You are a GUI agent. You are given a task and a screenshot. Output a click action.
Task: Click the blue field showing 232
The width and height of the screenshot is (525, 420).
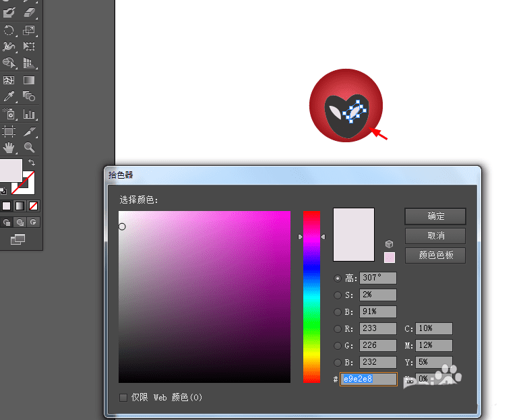(x=378, y=363)
